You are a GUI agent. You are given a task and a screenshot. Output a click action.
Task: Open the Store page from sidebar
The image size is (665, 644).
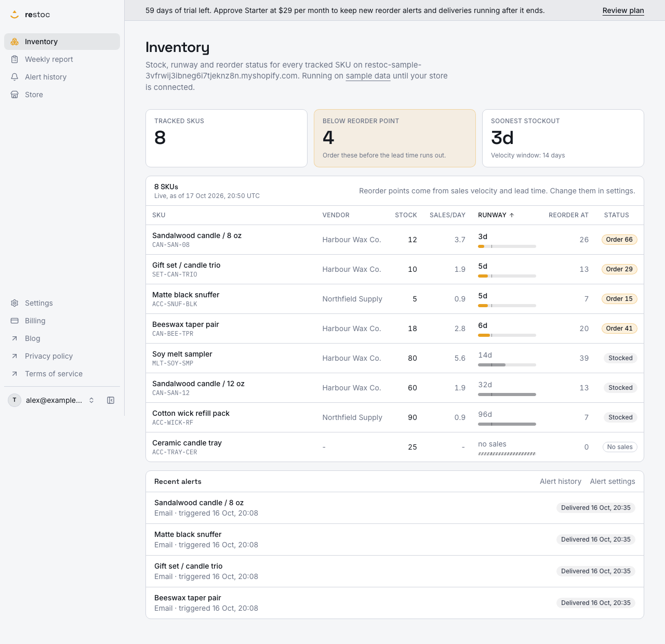(x=62, y=95)
